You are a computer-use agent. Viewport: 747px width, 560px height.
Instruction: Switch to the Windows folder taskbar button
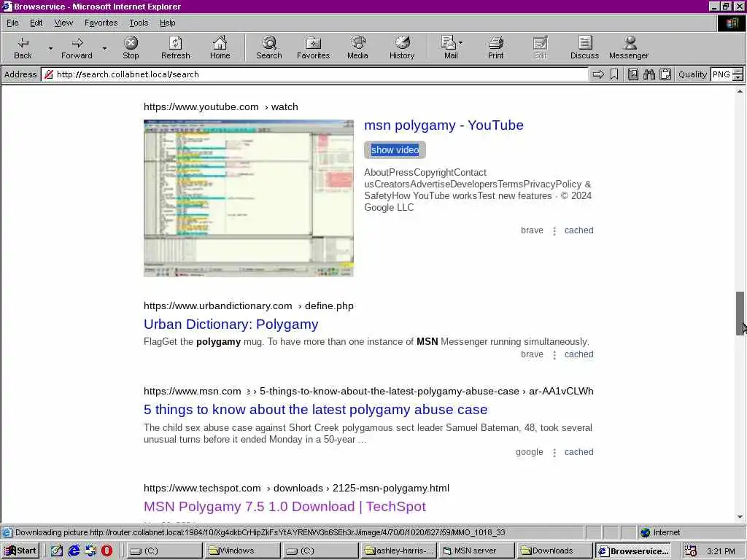(x=243, y=551)
